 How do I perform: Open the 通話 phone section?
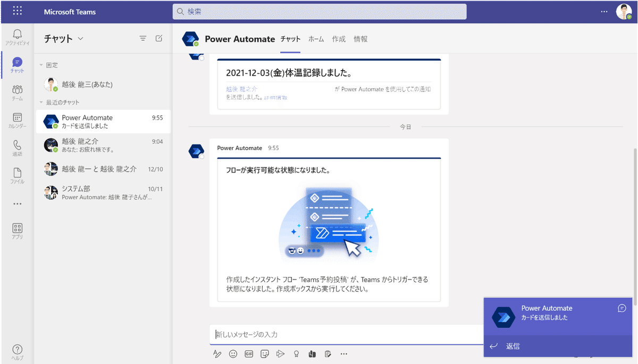pos(17,148)
